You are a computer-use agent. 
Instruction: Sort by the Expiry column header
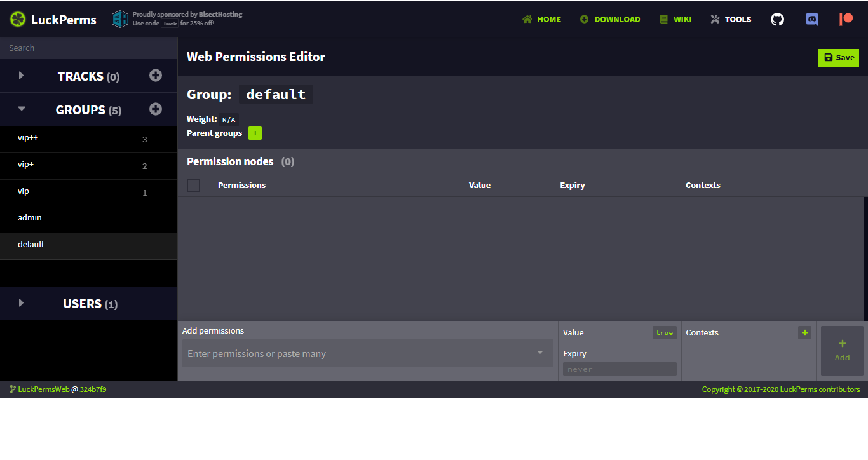coord(573,186)
